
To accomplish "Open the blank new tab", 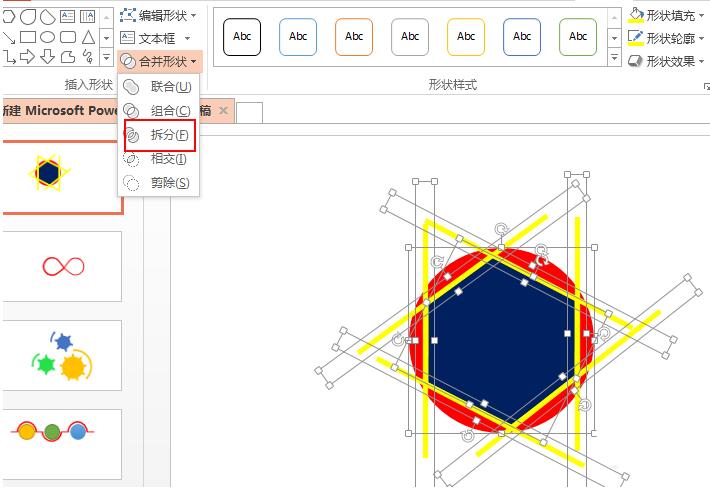I will (x=249, y=112).
